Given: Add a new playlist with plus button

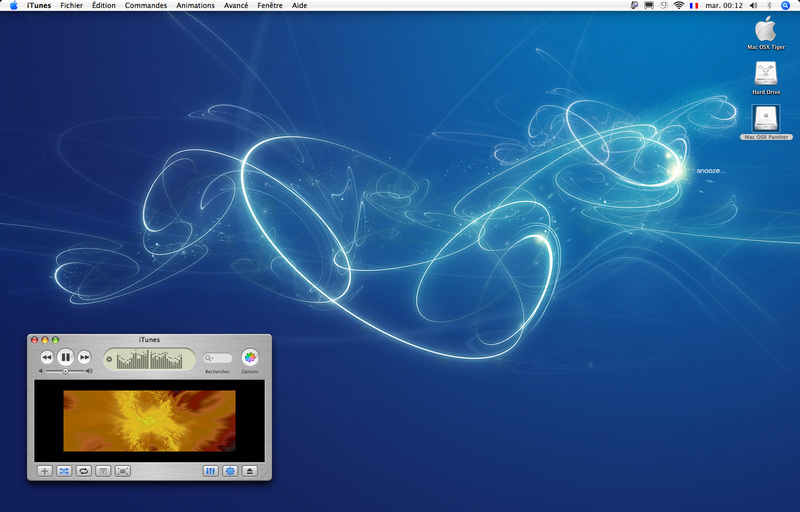Looking at the screenshot, I should (44, 471).
